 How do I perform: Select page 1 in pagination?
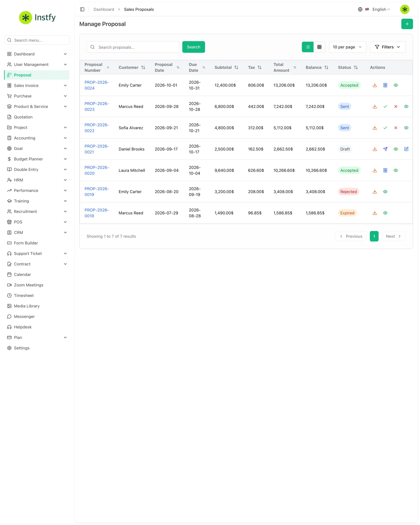(x=374, y=236)
